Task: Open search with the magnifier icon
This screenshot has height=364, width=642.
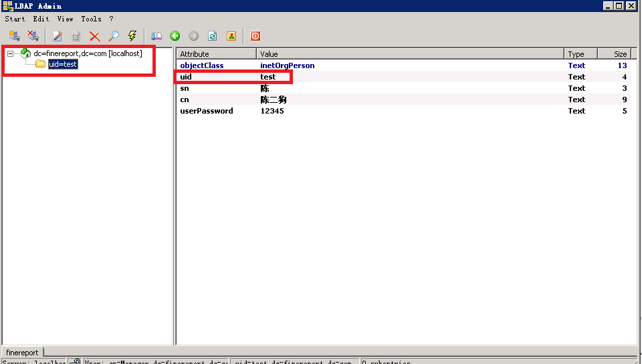Action: tap(114, 36)
